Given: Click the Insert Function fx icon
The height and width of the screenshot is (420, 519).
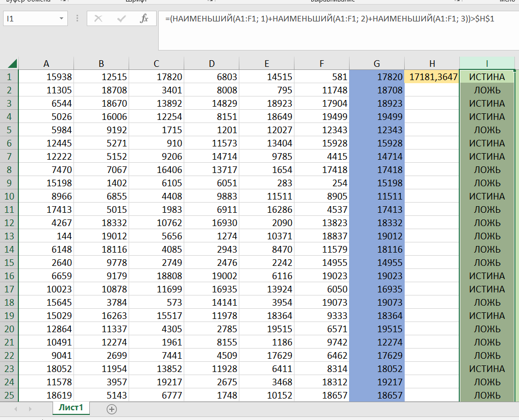Looking at the screenshot, I should (x=144, y=19).
